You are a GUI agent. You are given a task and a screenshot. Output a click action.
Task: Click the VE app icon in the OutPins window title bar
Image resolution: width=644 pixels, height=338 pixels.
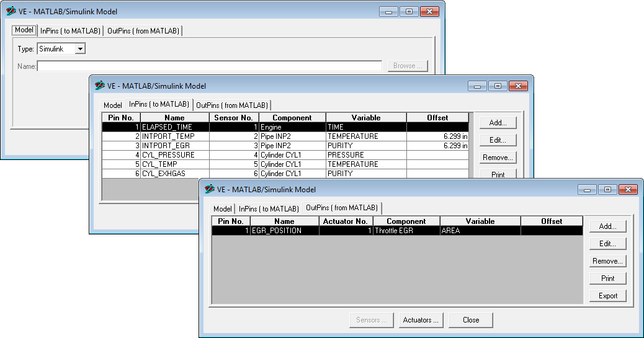[x=210, y=189]
